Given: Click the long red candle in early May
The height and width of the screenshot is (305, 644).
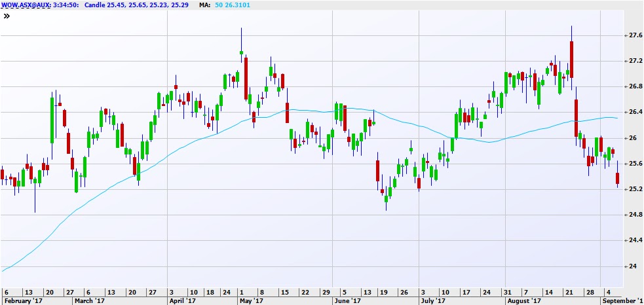Looking at the screenshot, I should click(246, 79).
